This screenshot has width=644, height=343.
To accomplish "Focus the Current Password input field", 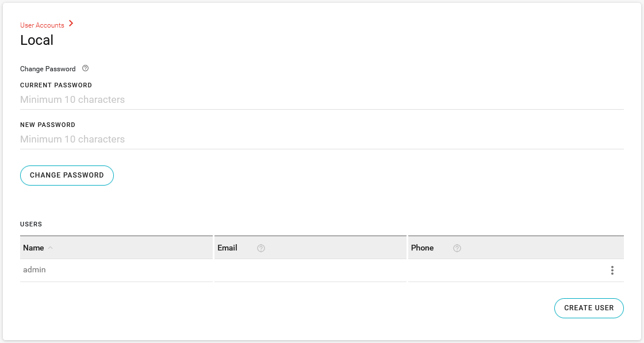I will pos(321,99).
